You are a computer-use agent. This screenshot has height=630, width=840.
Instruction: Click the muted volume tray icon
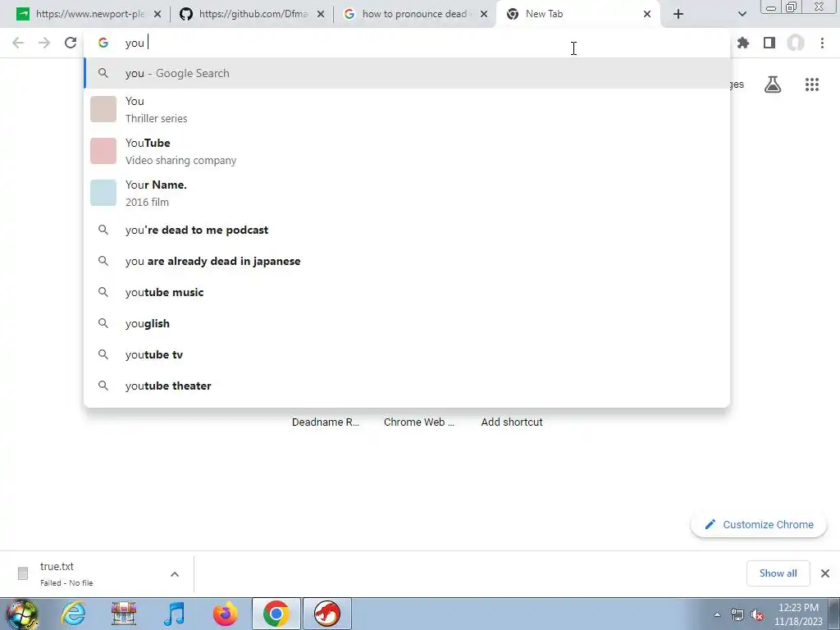[x=757, y=614]
